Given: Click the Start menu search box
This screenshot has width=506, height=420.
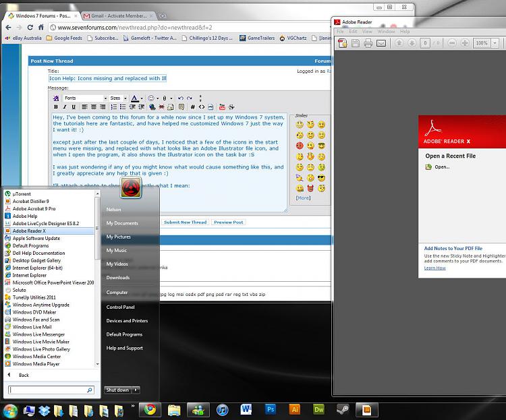Looking at the screenshot, I should [x=51, y=390].
